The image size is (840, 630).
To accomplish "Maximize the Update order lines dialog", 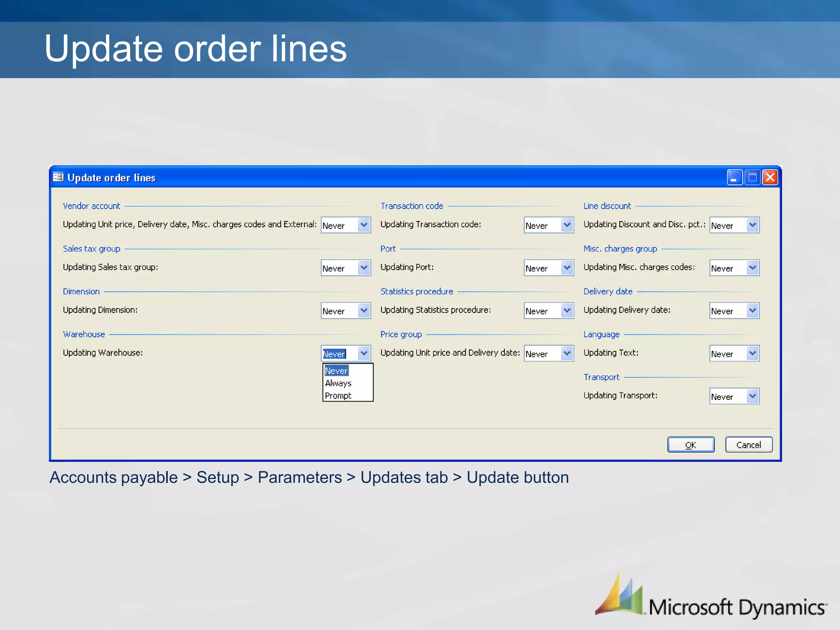I will pos(752,178).
